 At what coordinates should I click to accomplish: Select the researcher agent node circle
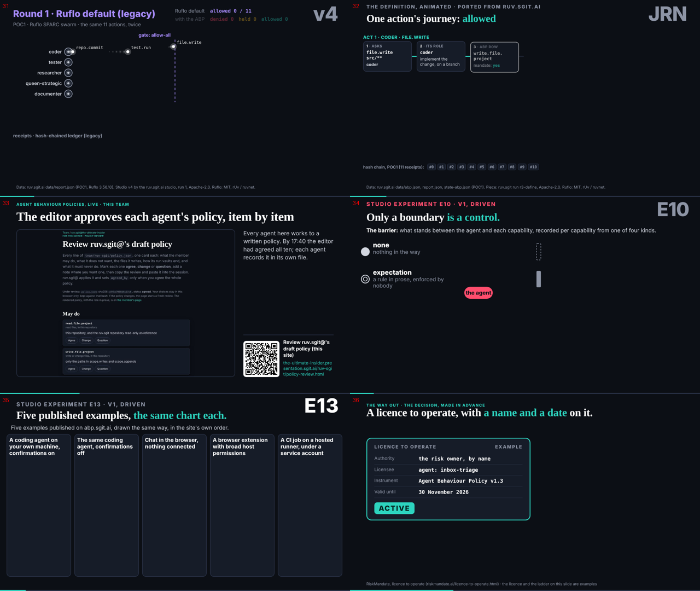(x=68, y=73)
